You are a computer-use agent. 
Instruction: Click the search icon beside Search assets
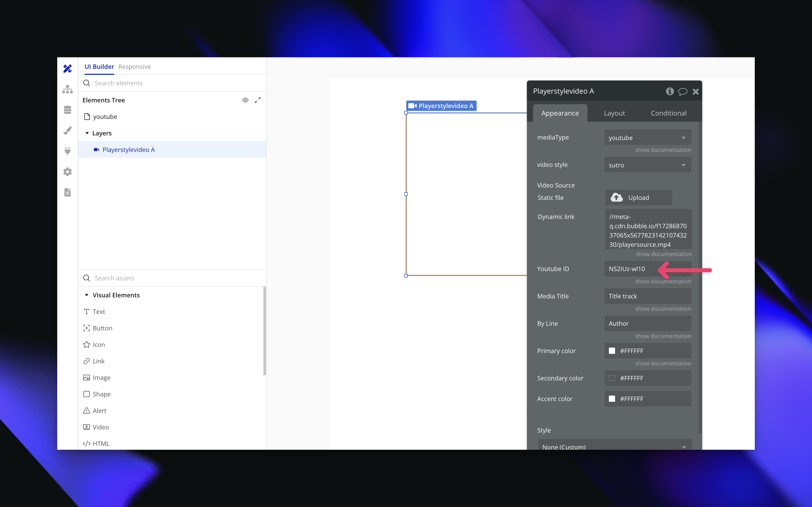[86, 278]
